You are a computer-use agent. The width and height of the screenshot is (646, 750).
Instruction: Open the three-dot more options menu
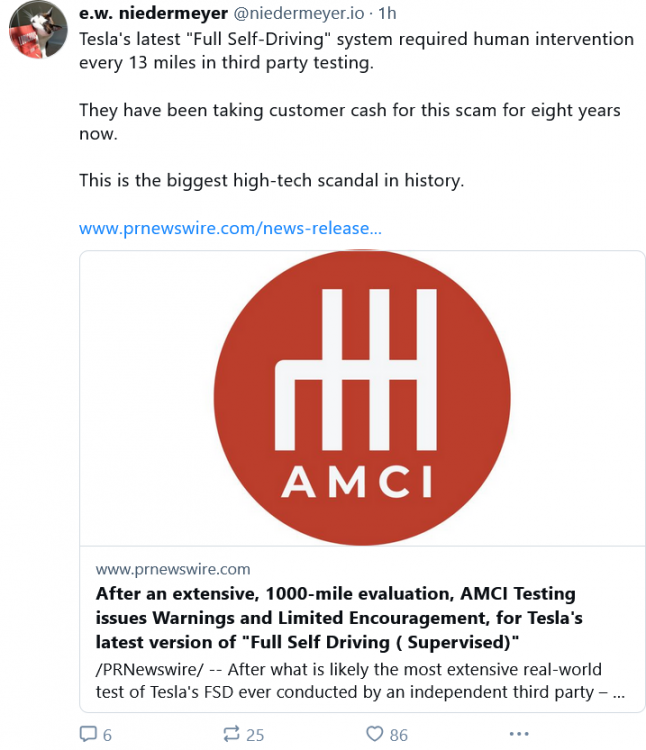coord(518,734)
